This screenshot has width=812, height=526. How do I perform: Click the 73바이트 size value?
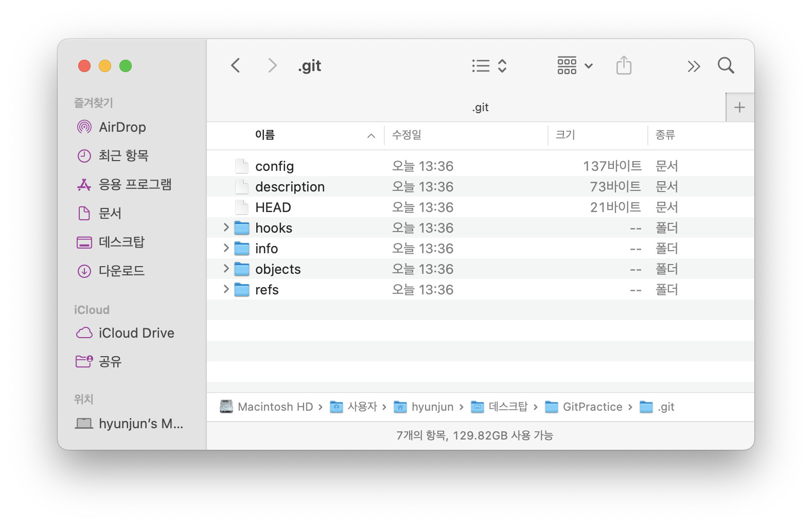tap(615, 186)
